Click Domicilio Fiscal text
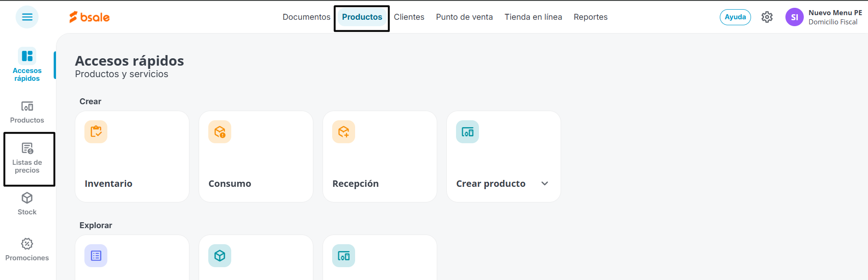 click(x=833, y=22)
